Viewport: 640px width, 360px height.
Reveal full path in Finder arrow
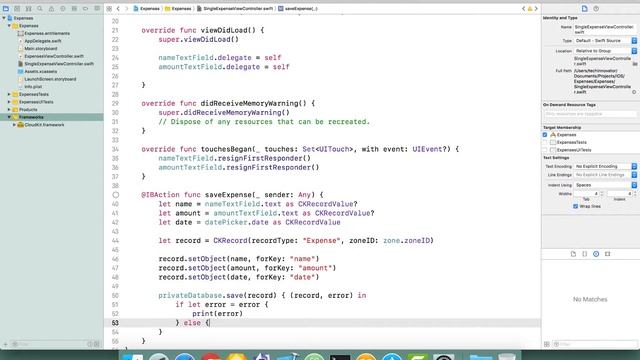click(634, 92)
